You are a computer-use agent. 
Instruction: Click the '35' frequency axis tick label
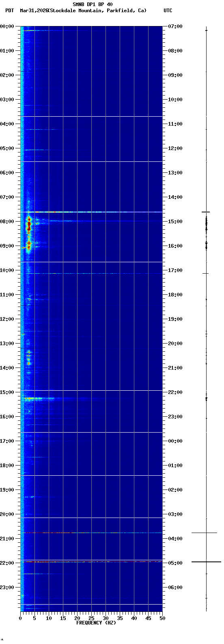point(120,618)
